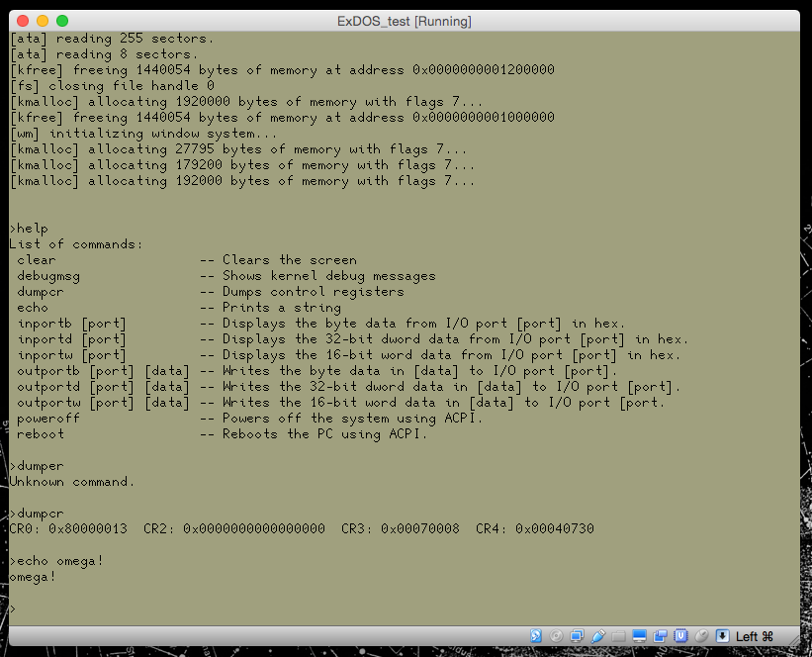Click the 'Clears the screen' description
The height and width of the screenshot is (657, 812).
[x=290, y=260]
